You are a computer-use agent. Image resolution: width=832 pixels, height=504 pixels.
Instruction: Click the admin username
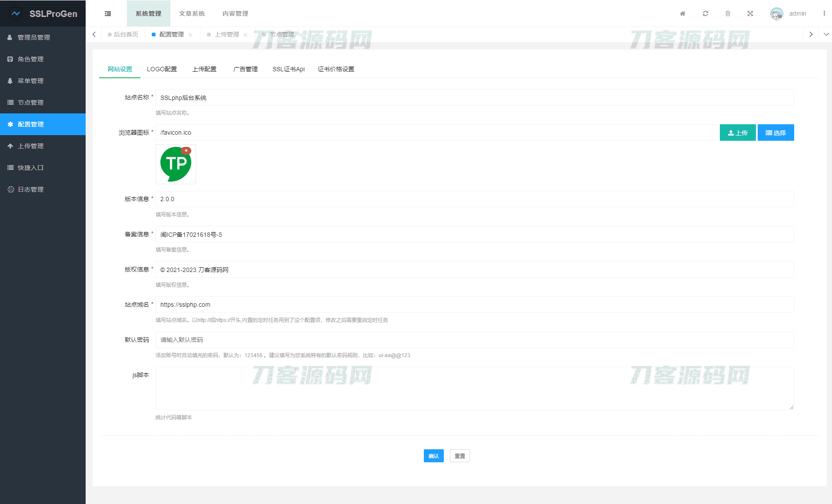click(x=798, y=13)
